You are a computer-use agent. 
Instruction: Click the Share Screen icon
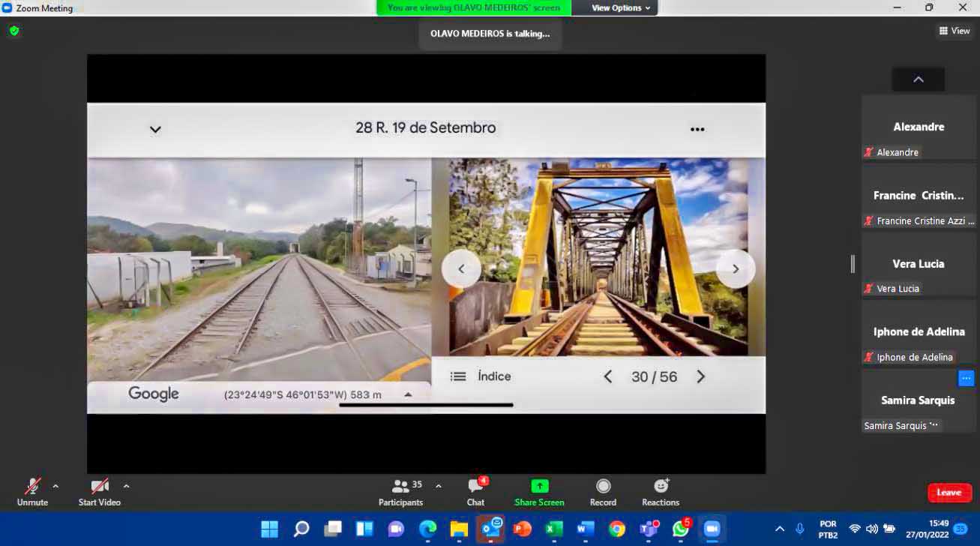click(x=539, y=487)
